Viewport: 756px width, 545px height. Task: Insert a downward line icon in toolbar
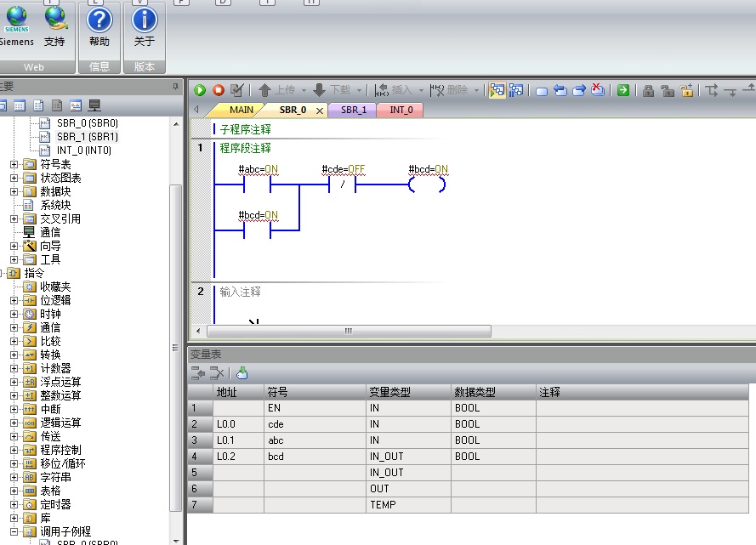pos(731,91)
